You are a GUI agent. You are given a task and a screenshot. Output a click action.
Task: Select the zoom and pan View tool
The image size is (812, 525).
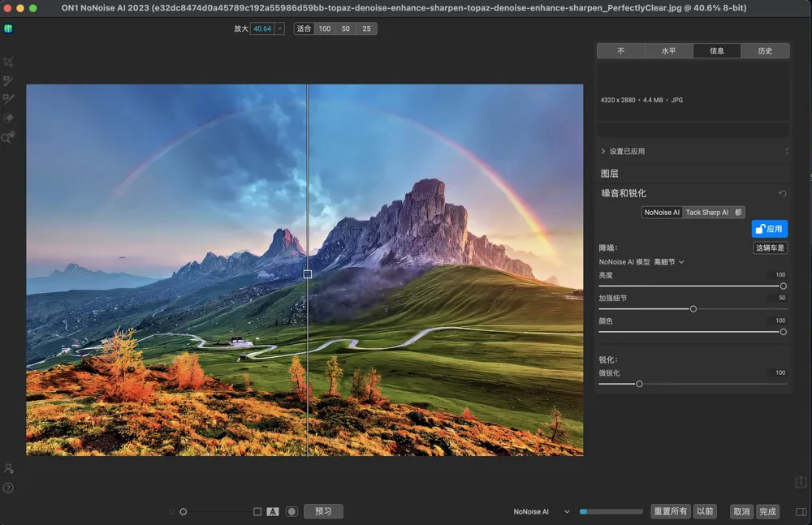[8, 137]
